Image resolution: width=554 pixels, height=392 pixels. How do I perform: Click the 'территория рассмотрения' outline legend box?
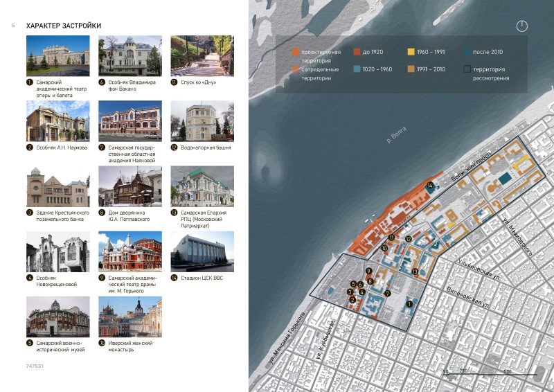point(468,69)
